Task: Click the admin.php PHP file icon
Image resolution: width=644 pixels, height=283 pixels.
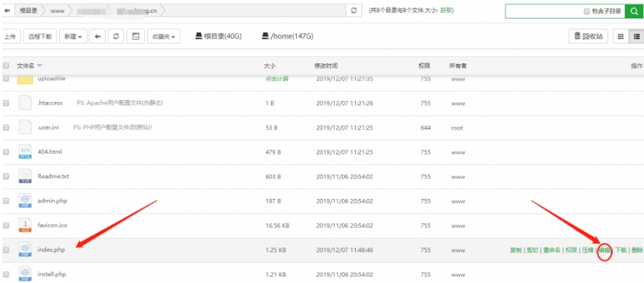Action: coord(25,201)
